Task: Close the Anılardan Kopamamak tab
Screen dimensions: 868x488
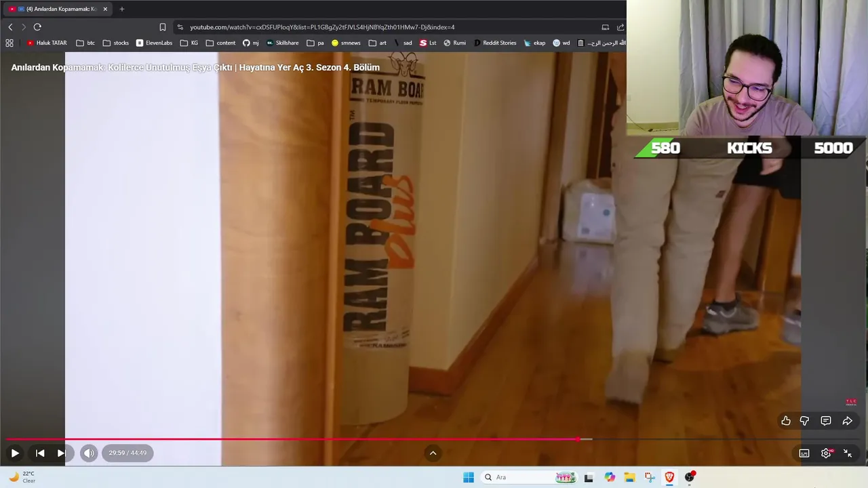Action: [105, 9]
